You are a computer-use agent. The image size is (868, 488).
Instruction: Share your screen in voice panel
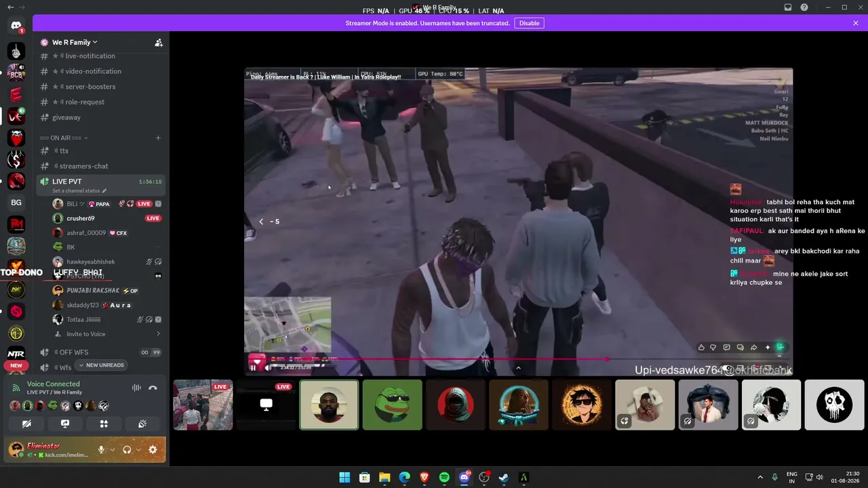65,424
